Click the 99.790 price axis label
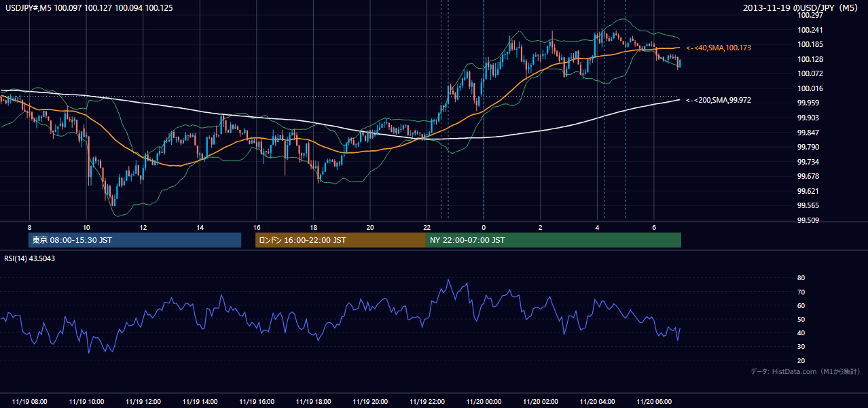Viewport: 868px width, 408px height. (x=808, y=147)
